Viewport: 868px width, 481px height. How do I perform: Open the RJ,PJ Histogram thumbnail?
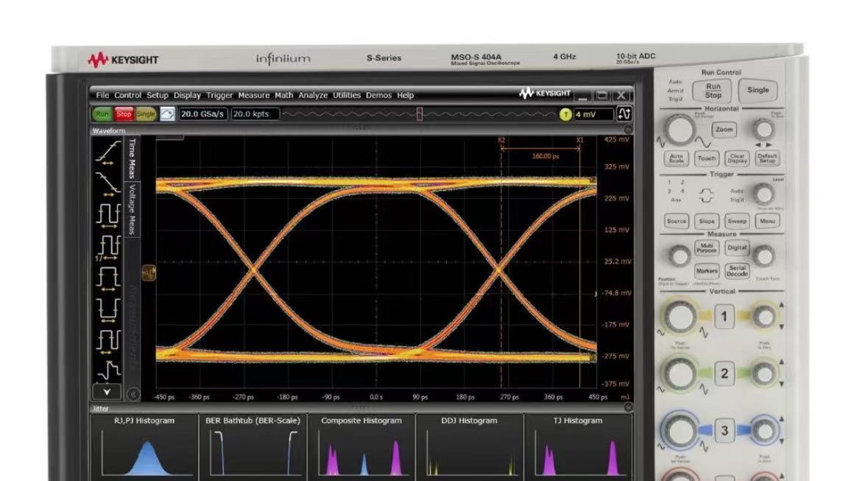point(144,447)
